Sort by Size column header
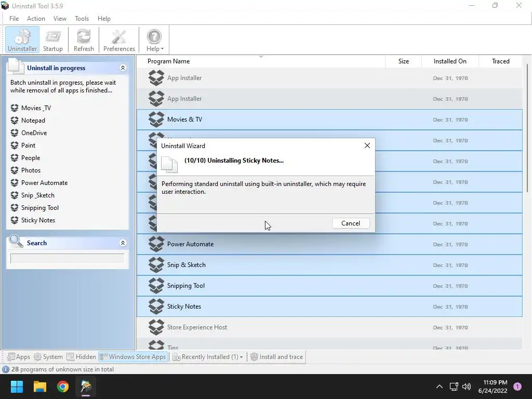This screenshot has height=399, width=532. tap(403, 61)
